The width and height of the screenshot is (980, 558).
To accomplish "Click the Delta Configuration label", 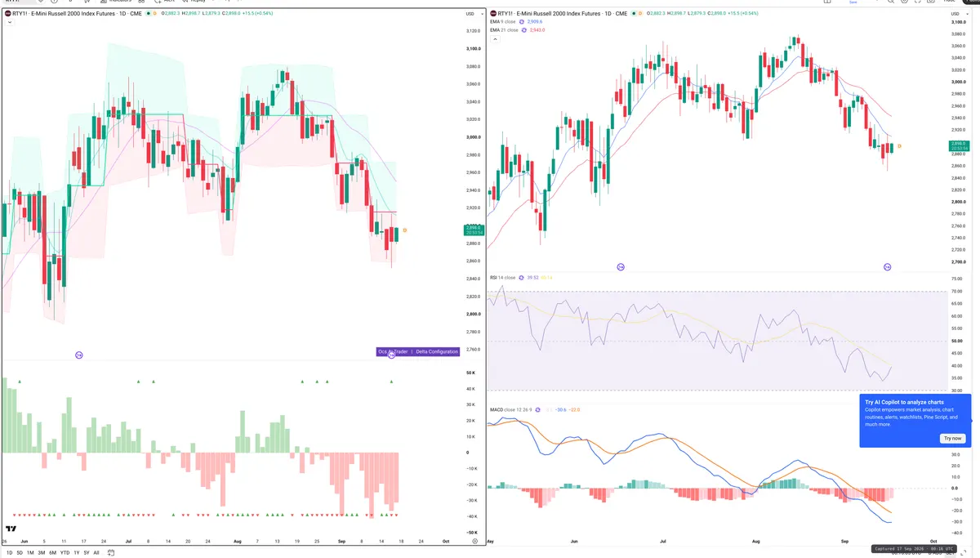I will (437, 351).
